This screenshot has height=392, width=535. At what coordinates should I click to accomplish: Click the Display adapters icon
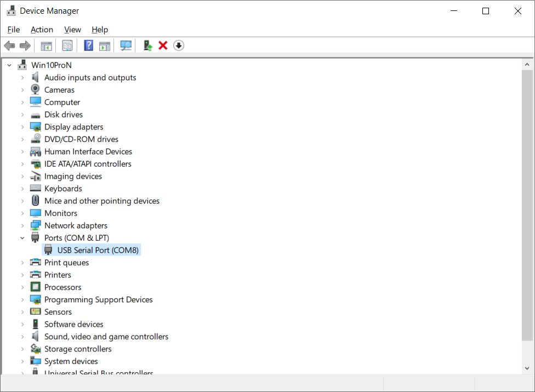point(36,127)
